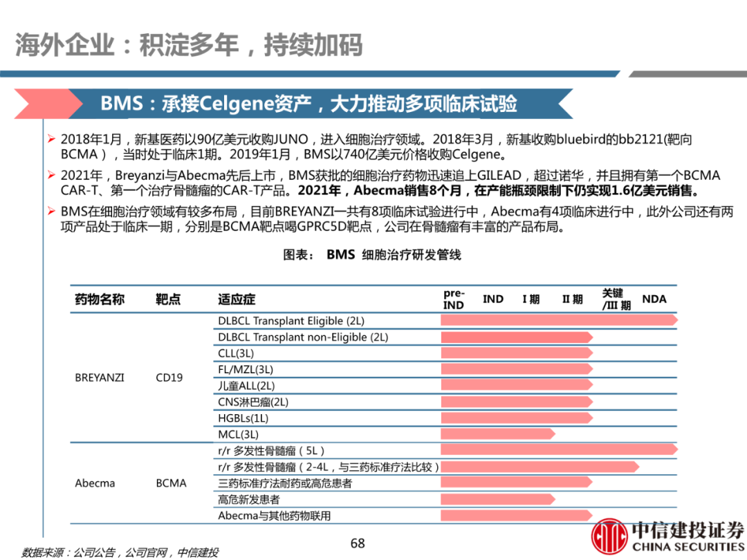
Task: Click the pipeline bar for r/r 多发性骨髓瘤（5L）
Action: [x=560, y=449]
